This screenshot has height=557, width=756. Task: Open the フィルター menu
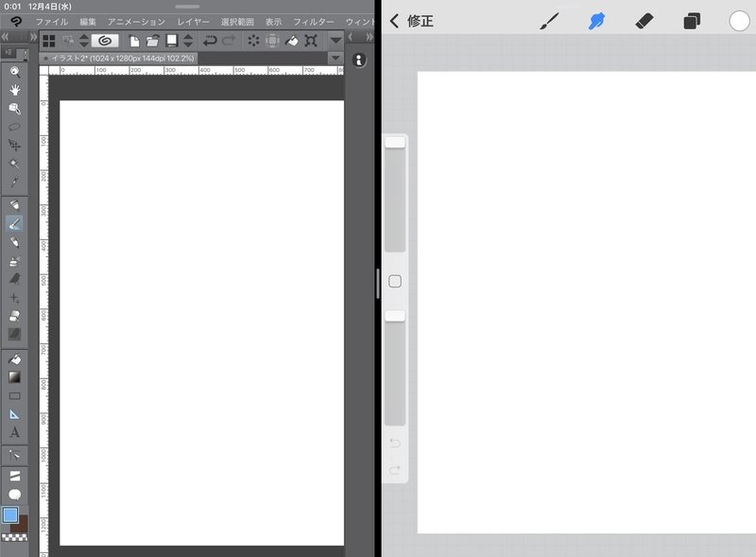[314, 22]
